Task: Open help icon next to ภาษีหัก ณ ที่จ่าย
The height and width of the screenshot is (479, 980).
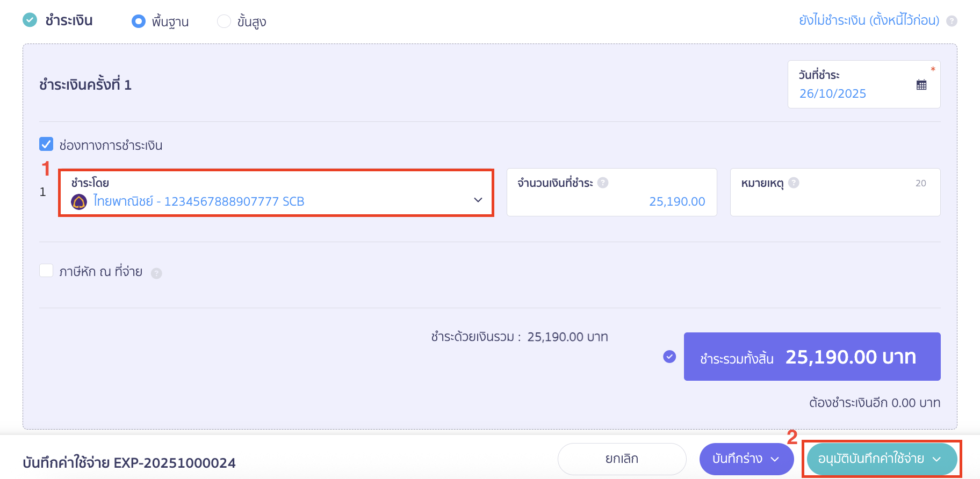Action: pyautogui.click(x=156, y=273)
